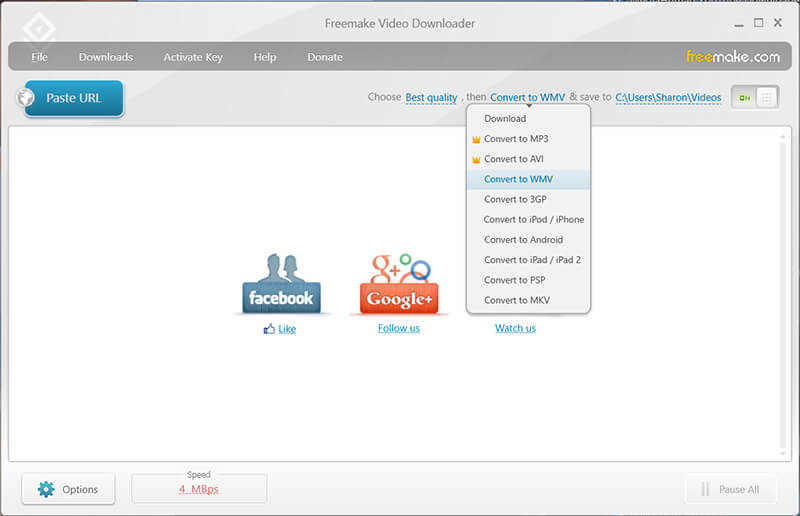Click the Like link under Facebook
The width and height of the screenshot is (800, 516).
click(287, 329)
